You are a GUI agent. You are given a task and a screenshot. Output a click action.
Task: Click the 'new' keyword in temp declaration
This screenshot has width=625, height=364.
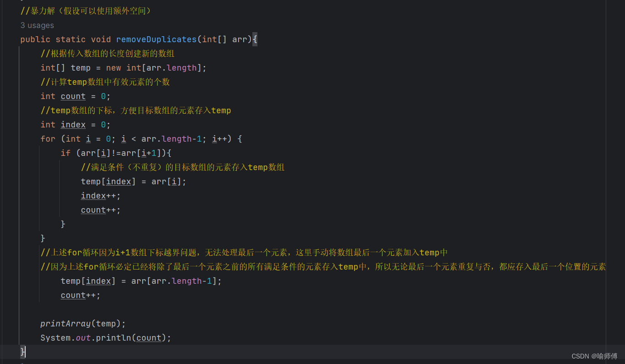(x=113, y=68)
